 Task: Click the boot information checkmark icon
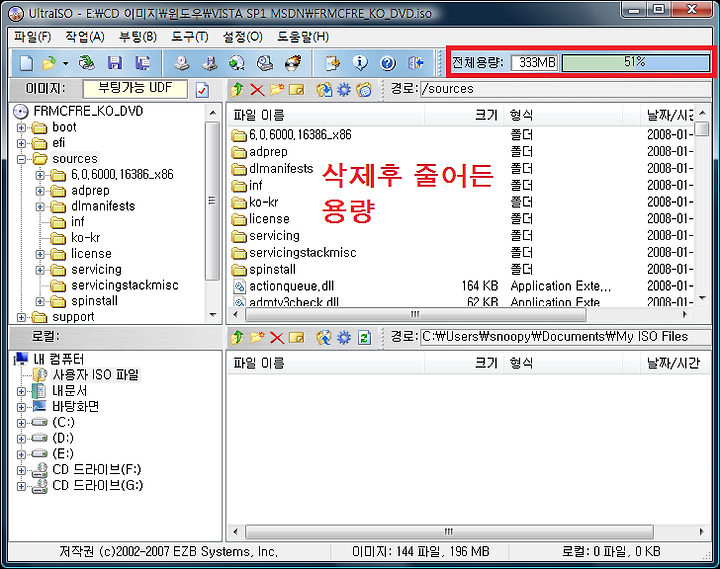202,90
